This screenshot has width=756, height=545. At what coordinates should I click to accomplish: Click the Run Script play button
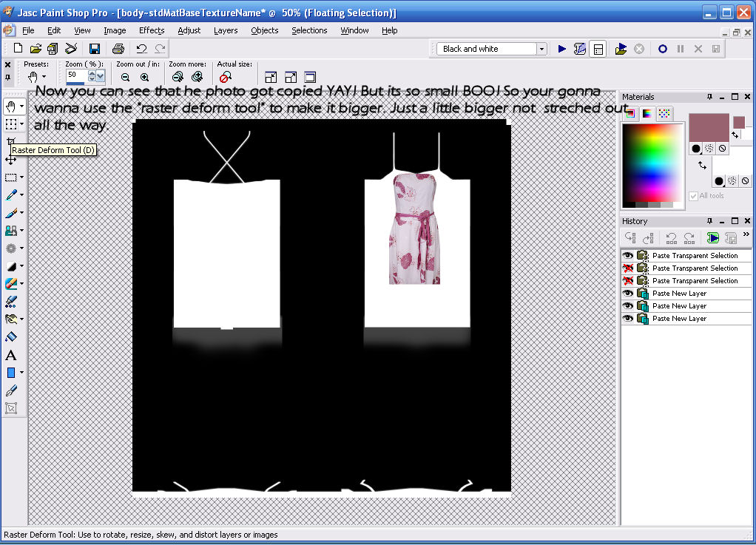tap(562, 49)
